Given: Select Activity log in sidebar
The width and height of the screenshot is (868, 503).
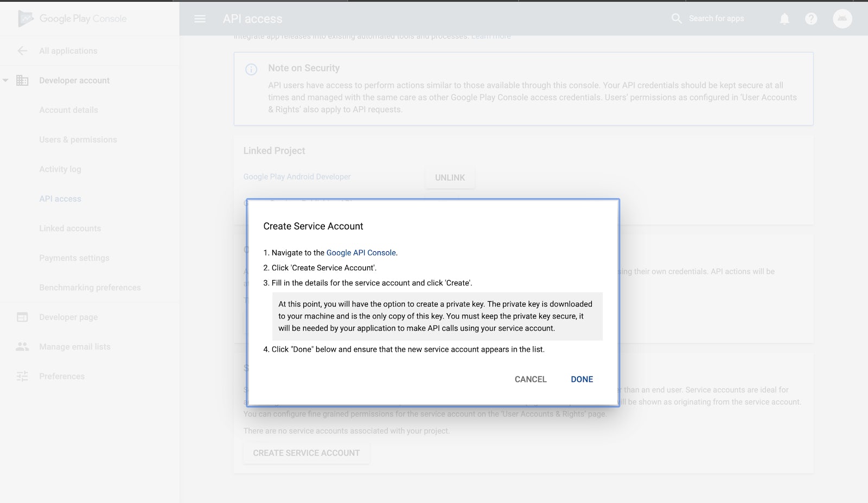Looking at the screenshot, I should pos(60,169).
